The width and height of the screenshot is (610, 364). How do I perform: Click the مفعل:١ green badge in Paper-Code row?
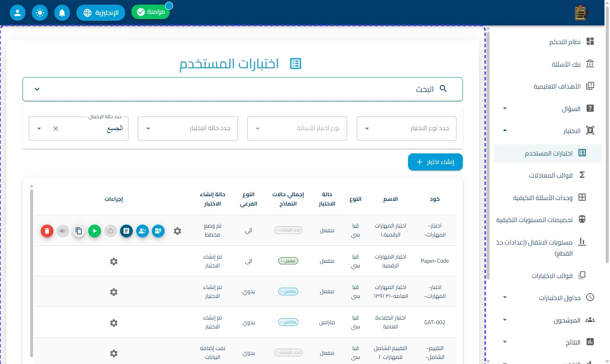[288, 261]
